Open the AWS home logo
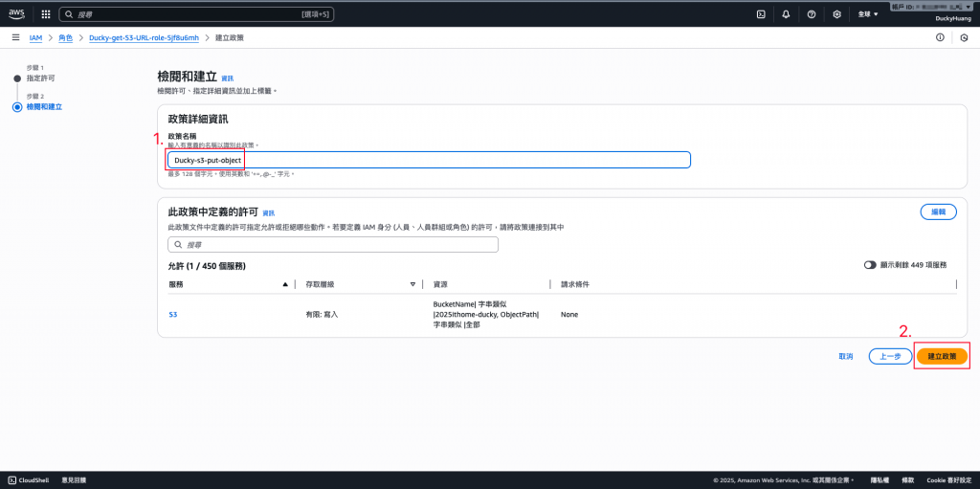Viewport: 980px width, 489px height. [x=16, y=13]
